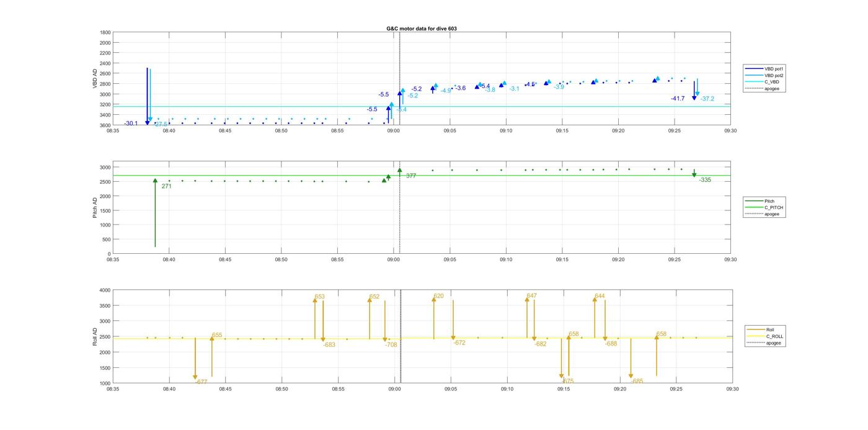
Task: Click the 'Pitch AD' y-axis label
Action: pos(95,208)
